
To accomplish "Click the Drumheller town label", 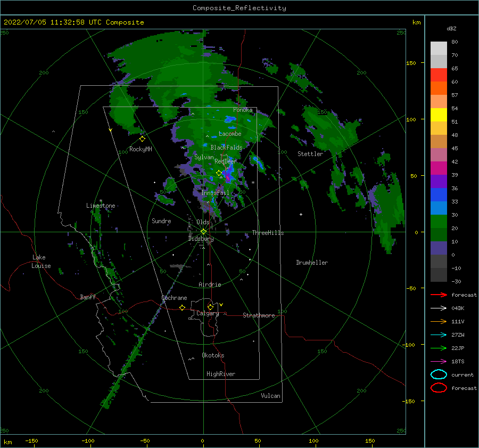I will 312,263.
